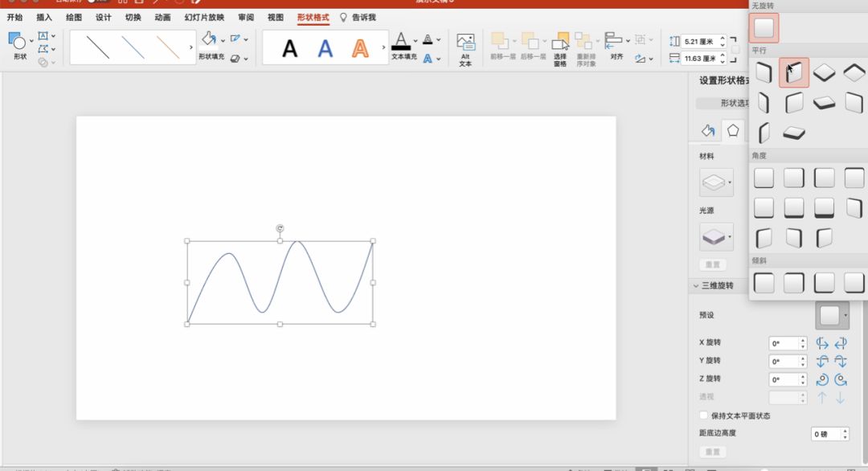The width and height of the screenshot is (868, 471).
Task: Expand the shape line styles gallery
Action: (x=191, y=47)
